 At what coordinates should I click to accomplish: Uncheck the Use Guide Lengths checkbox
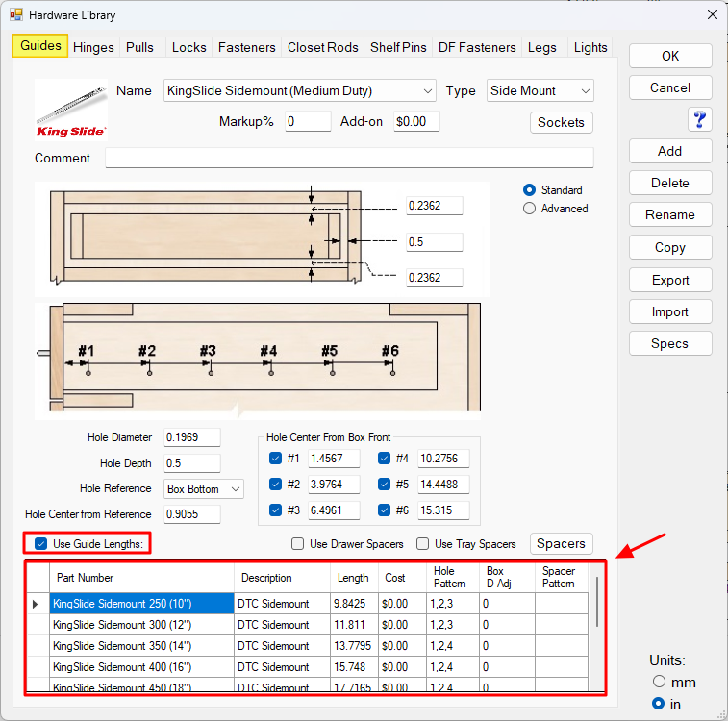(x=41, y=544)
